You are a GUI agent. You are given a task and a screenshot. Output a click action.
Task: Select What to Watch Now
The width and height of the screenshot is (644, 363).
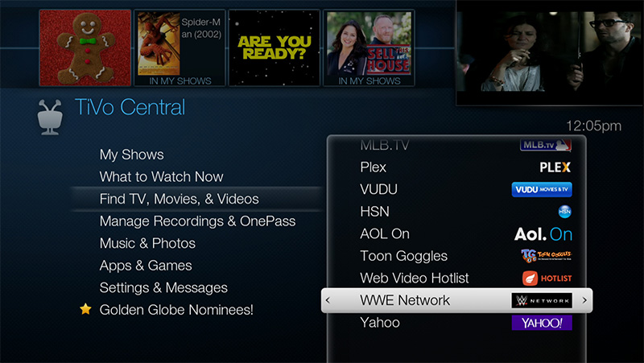[x=161, y=176]
